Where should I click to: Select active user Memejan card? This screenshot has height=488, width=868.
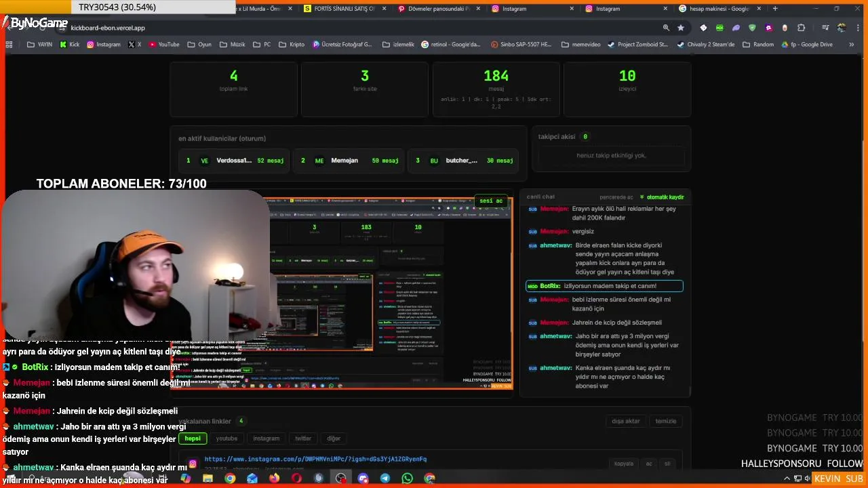(349, 161)
